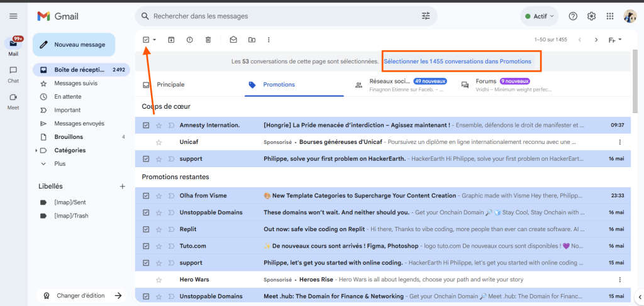Compose with Nouveau message button
644x306 pixels.
74,45
